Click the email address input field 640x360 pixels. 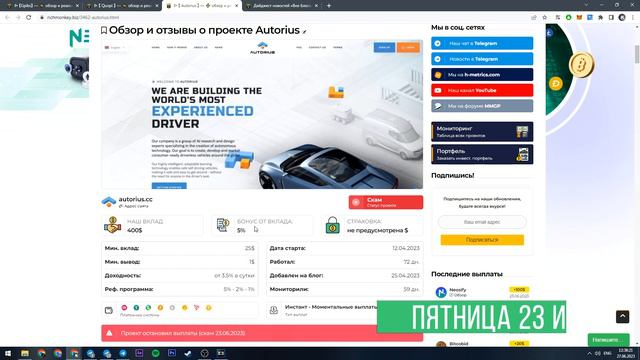pos(482,222)
